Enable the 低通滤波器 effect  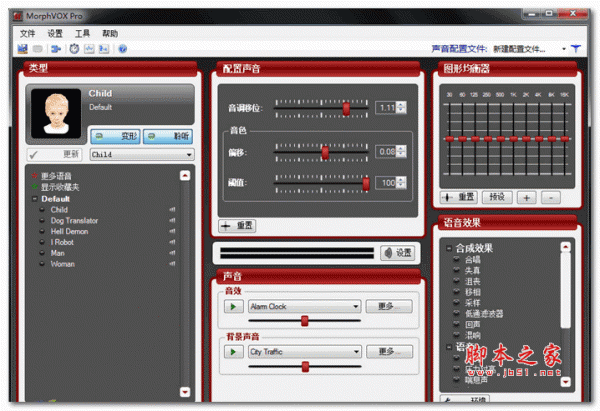tap(457, 313)
